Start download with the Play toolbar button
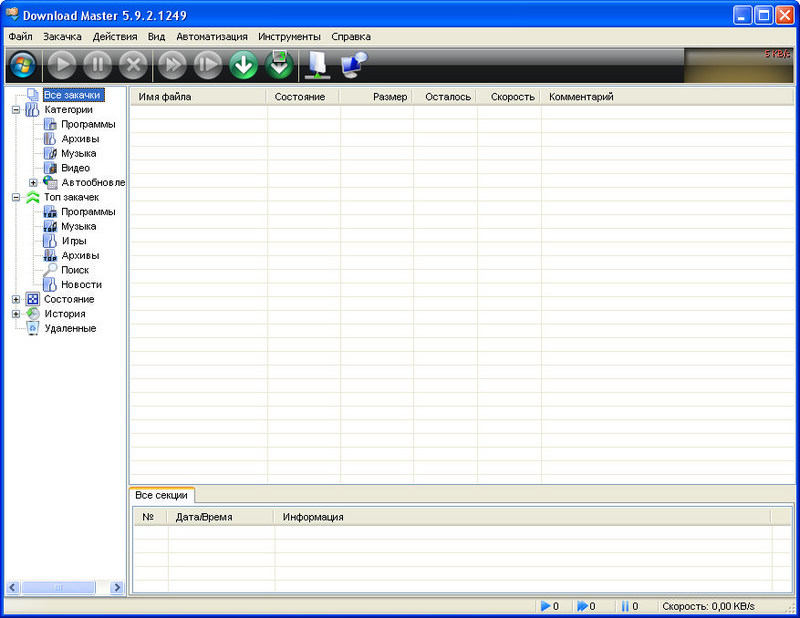Image resolution: width=800 pixels, height=618 pixels. [62, 65]
